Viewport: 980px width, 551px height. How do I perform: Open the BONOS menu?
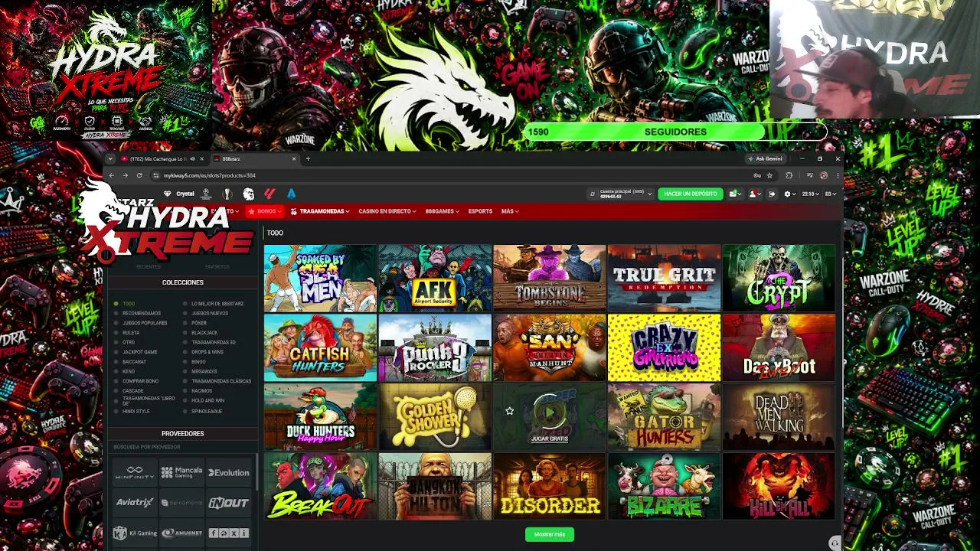pyautogui.click(x=264, y=211)
